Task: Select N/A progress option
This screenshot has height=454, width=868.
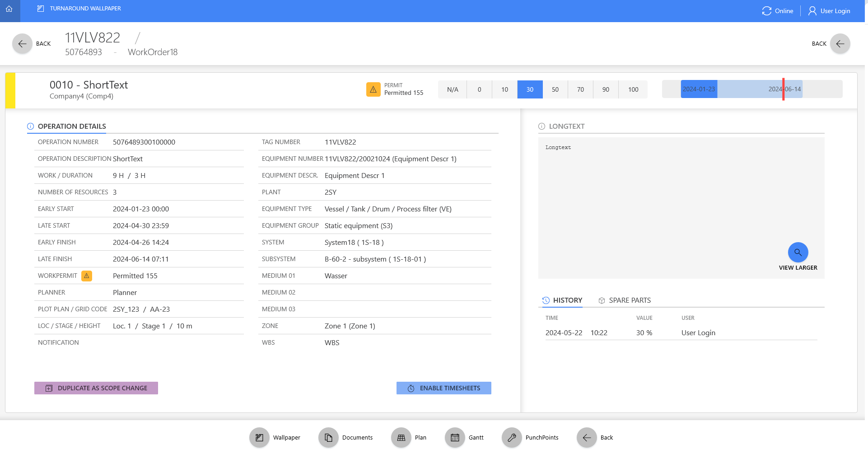Action: pyautogui.click(x=453, y=89)
